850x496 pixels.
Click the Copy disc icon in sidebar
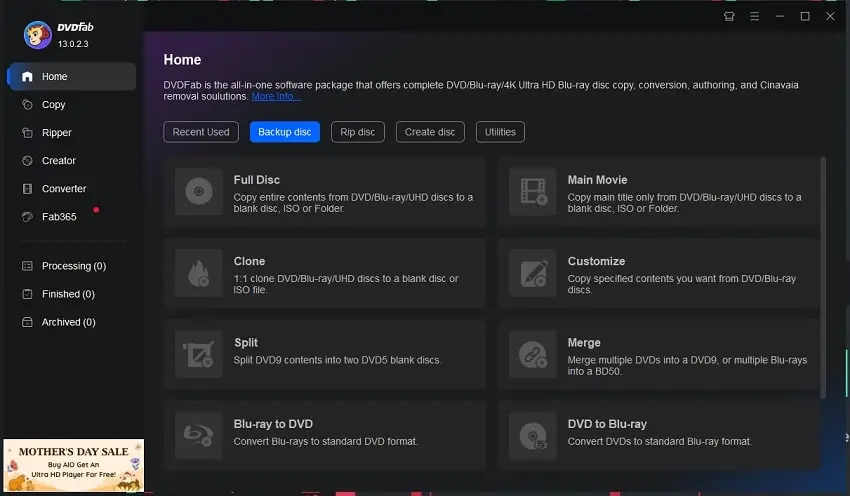point(27,105)
